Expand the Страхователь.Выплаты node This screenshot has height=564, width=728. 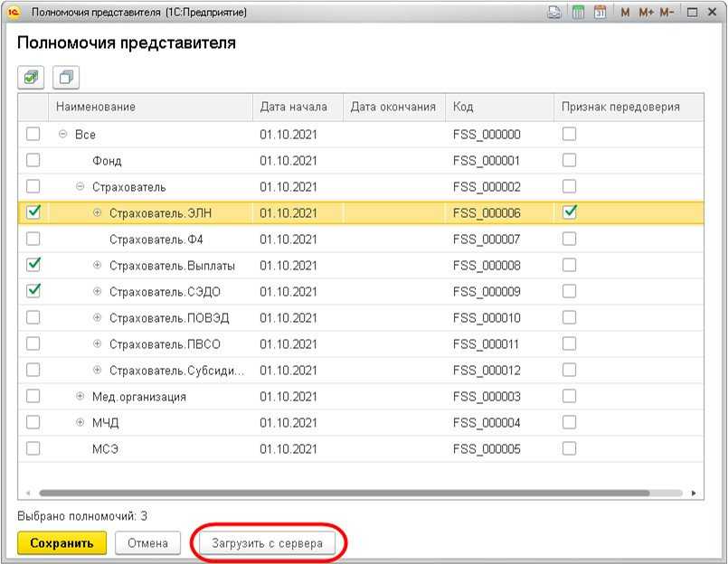coord(98,265)
